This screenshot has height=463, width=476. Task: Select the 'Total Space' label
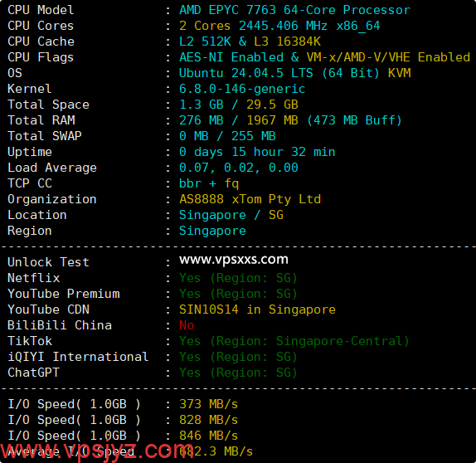(x=48, y=105)
